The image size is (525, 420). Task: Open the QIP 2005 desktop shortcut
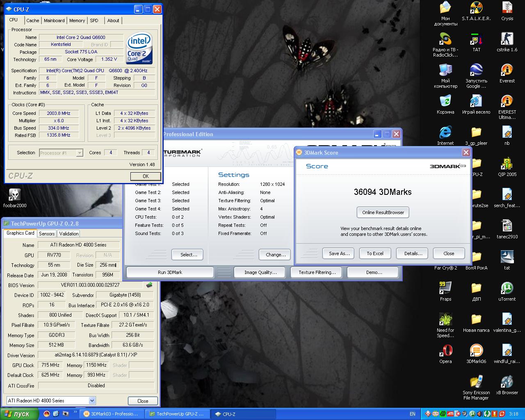click(x=507, y=167)
